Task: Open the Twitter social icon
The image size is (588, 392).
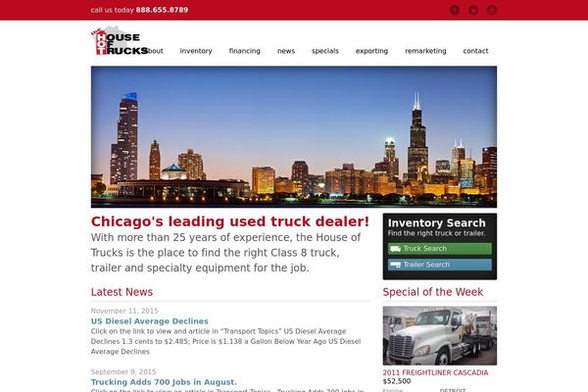Action: [473, 10]
